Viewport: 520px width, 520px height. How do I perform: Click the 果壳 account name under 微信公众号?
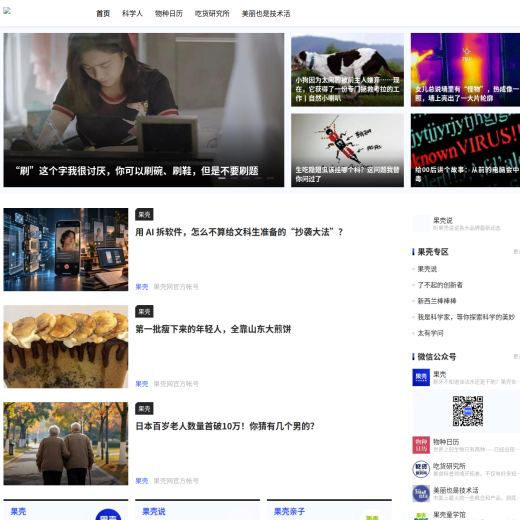(439, 374)
